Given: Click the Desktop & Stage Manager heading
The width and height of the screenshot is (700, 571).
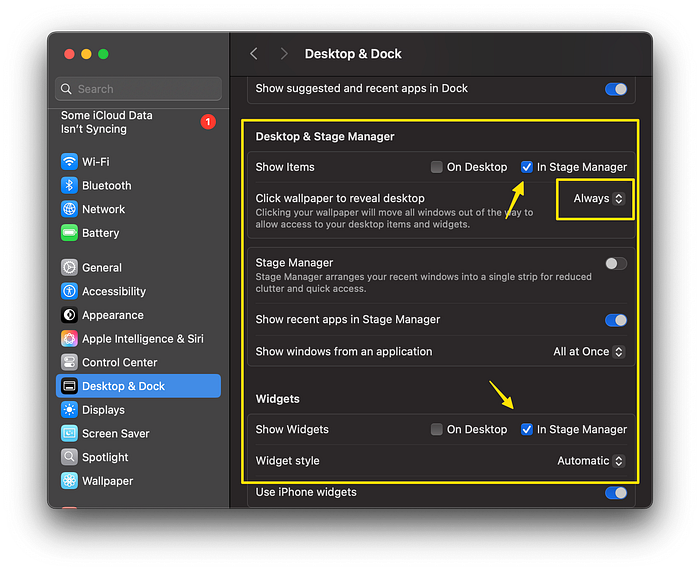Looking at the screenshot, I should coord(325,136).
